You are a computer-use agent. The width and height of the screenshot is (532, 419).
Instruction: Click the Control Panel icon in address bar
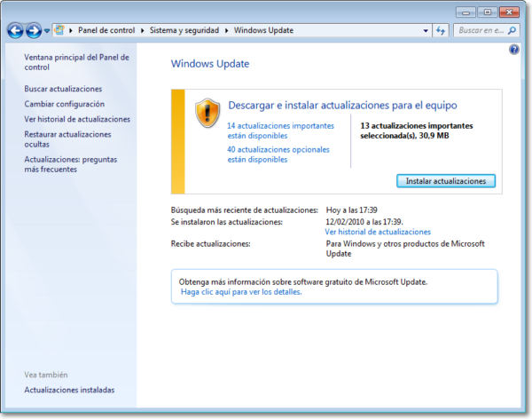coord(59,30)
